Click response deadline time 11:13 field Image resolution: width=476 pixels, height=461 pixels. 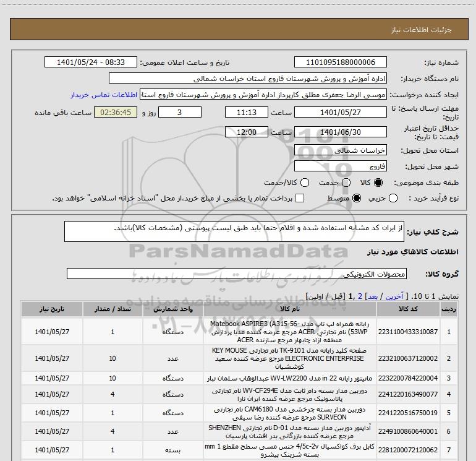tap(247, 113)
